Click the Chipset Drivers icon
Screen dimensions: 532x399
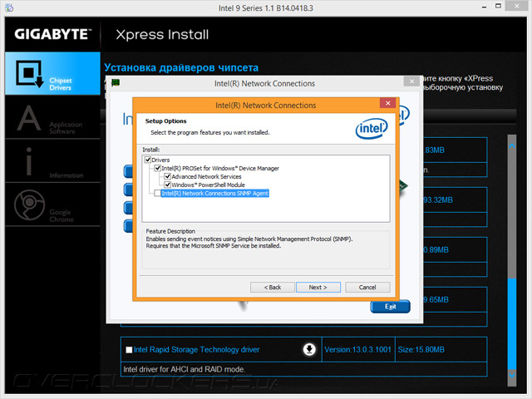pyautogui.click(x=30, y=74)
